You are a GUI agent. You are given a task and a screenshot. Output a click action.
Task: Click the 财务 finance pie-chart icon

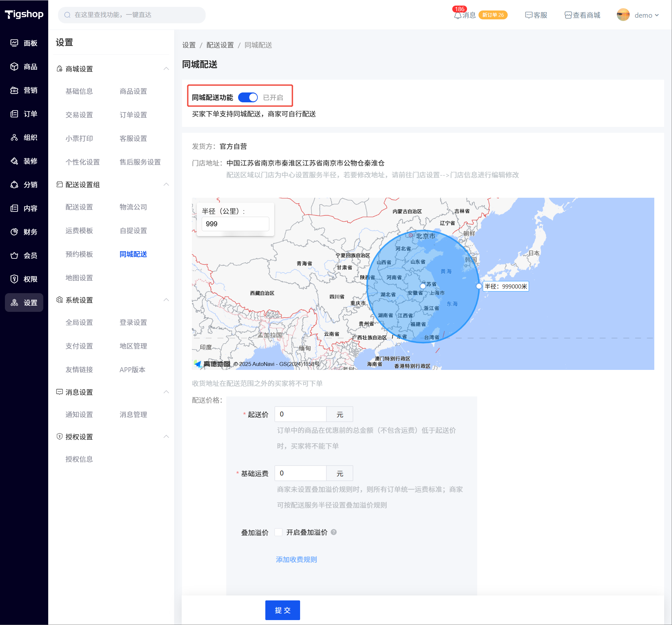click(14, 232)
